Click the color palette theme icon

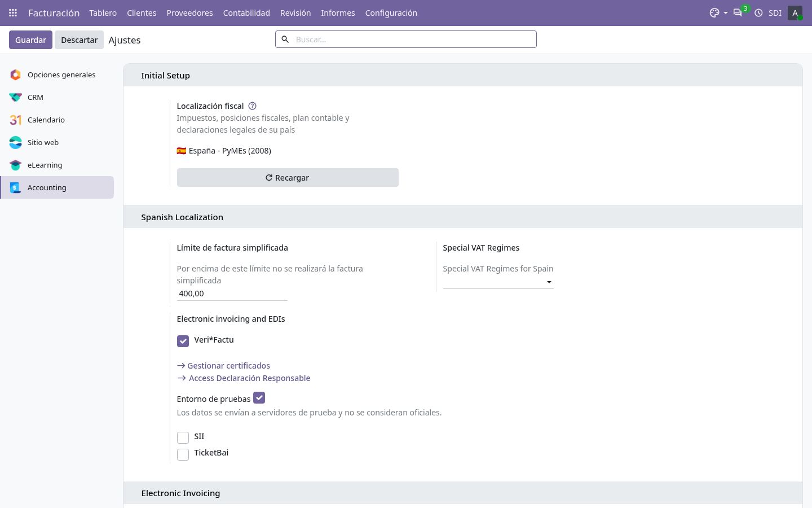point(714,12)
